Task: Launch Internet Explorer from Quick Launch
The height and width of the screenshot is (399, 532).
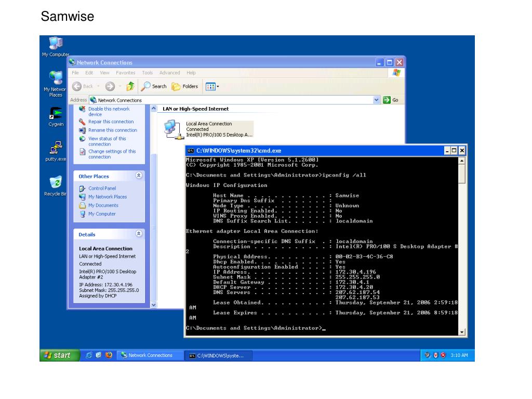Action: (x=89, y=355)
